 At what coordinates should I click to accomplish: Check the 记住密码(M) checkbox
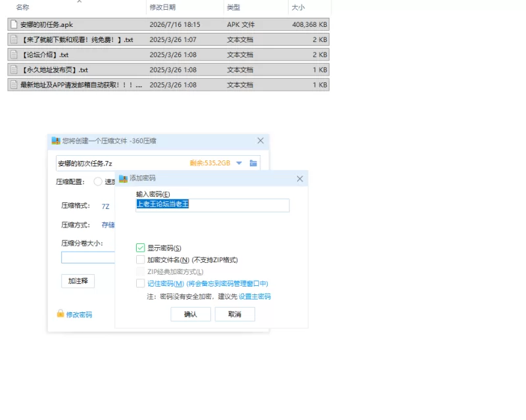coord(140,283)
